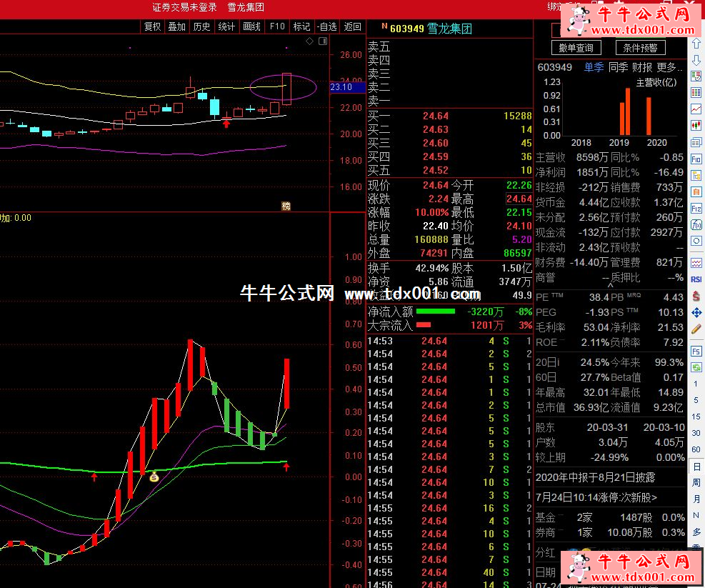Switch to 60-minute period

(696, 449)
